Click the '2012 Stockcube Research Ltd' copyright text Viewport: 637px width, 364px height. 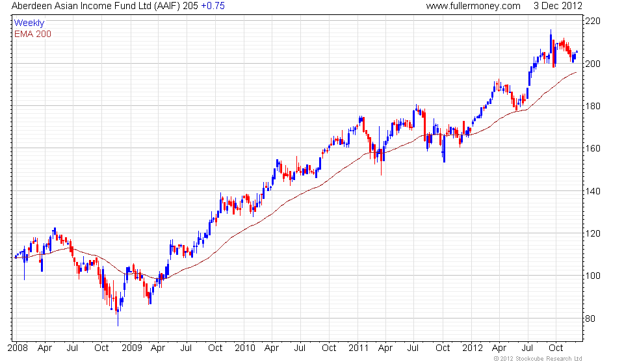pyautogui.click(x=538, y=359)
